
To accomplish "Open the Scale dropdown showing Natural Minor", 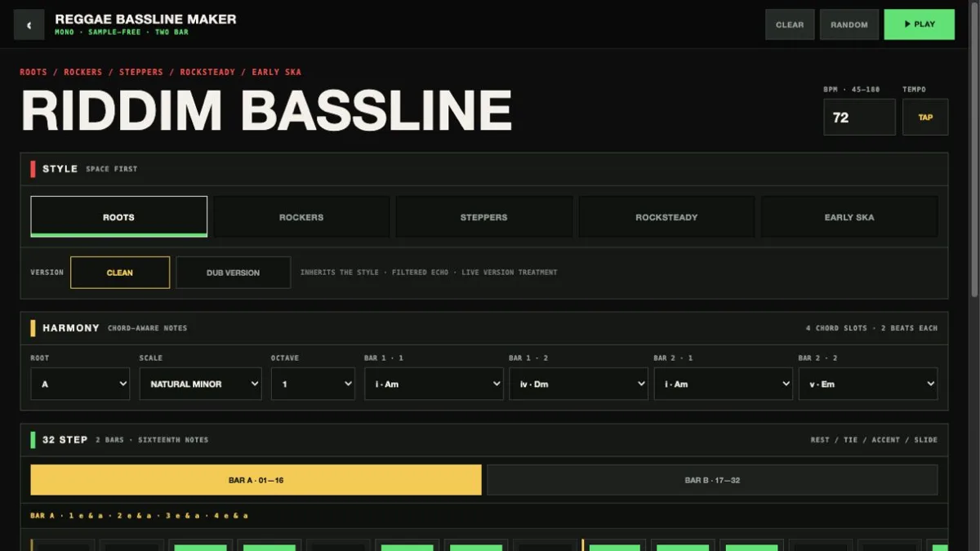I will (200, 384).
